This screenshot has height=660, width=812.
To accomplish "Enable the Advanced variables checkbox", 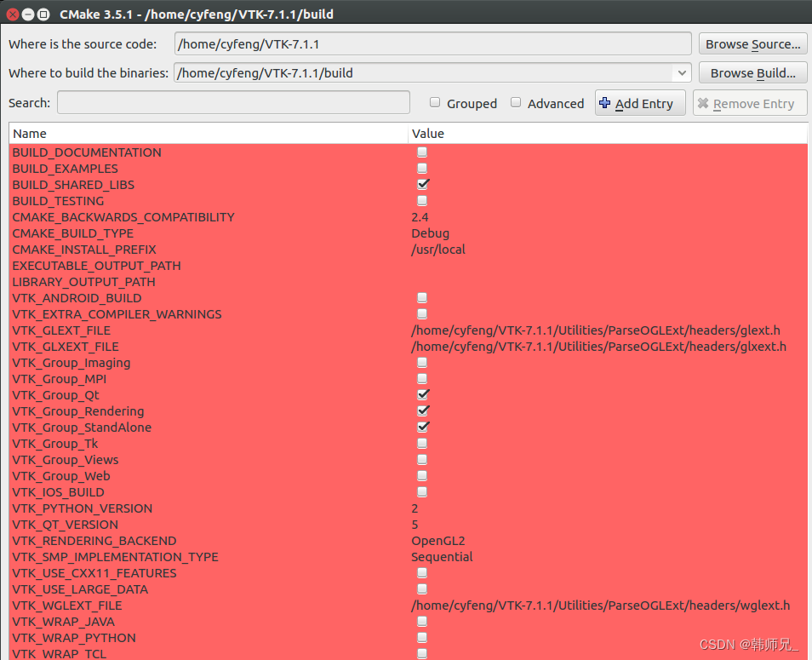I will [x=517, y=102].
